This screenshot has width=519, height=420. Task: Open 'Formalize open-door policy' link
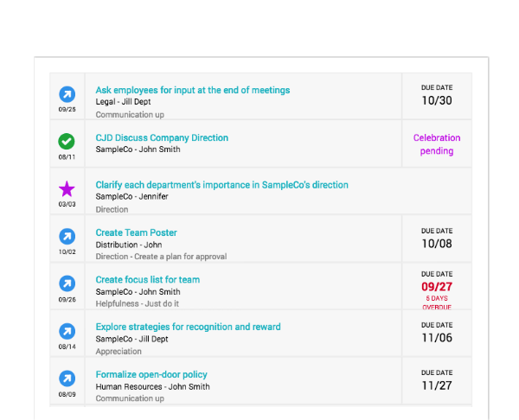click(151, 375)
